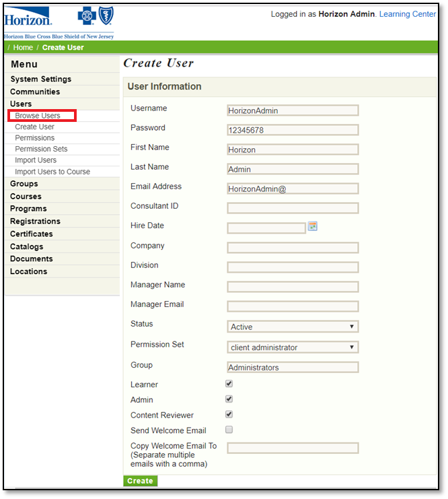The image size is (448, 499).
Task: Click the Username field with HorizonAdmin
Action: 293,110
